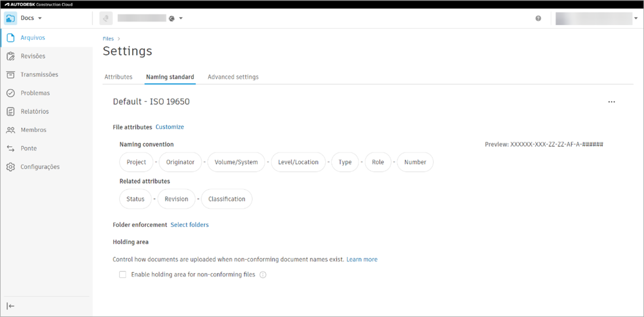View project Membros

[33, 130]
